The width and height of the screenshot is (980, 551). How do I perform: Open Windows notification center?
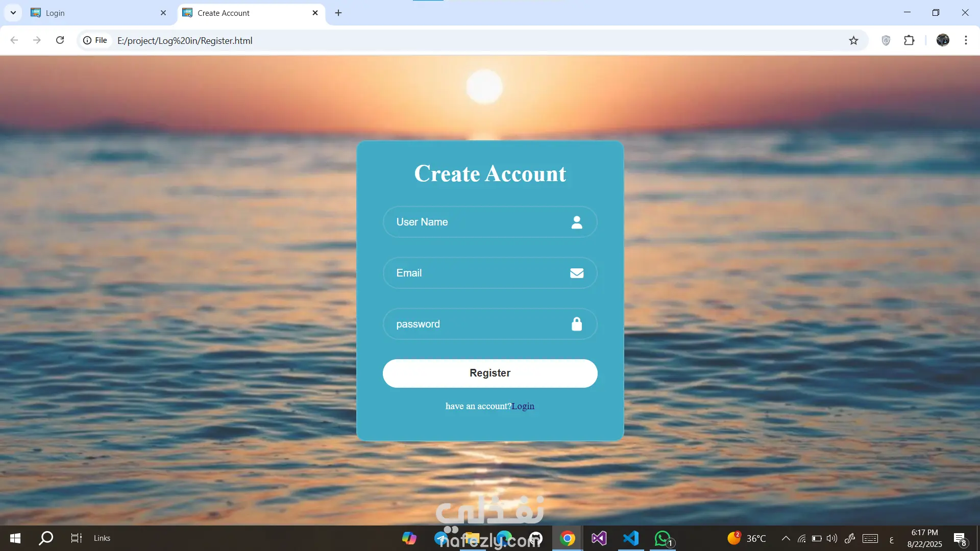(x=960, y=538)
